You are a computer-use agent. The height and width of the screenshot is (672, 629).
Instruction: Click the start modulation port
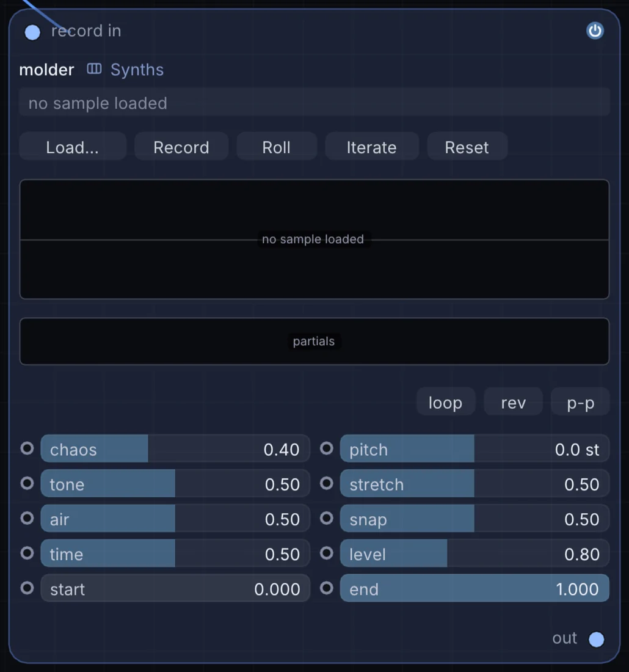(x=27, y=588)
